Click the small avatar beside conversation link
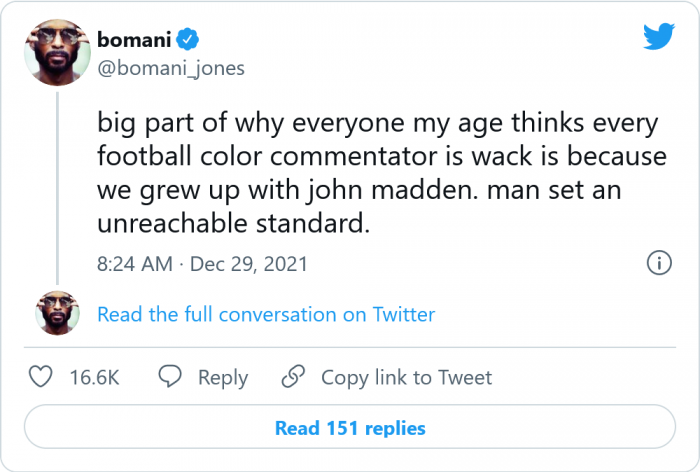Image resolution: width=700 pixels, height=472 pixels. (x=56, y=314)
